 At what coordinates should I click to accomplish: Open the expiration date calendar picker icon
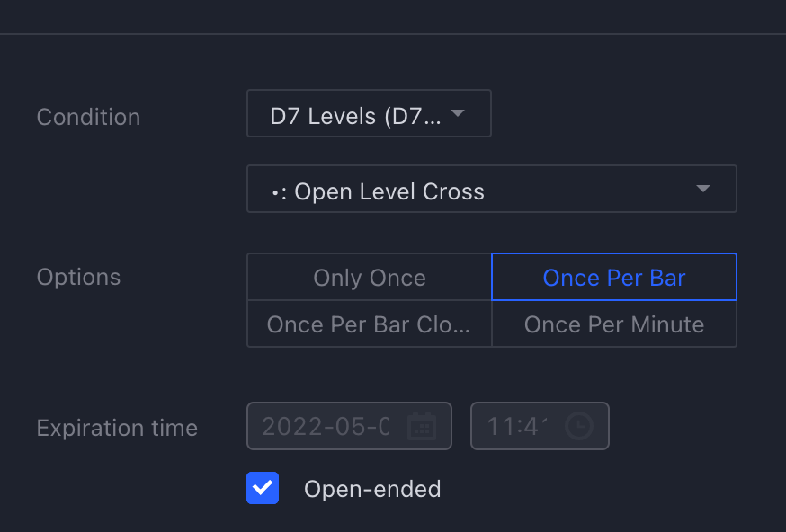422,426
